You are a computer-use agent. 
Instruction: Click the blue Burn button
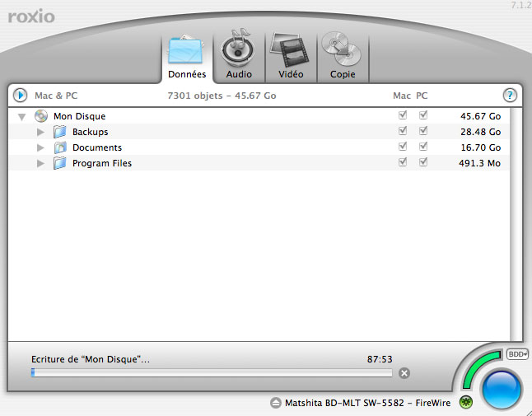pos(502,388)
